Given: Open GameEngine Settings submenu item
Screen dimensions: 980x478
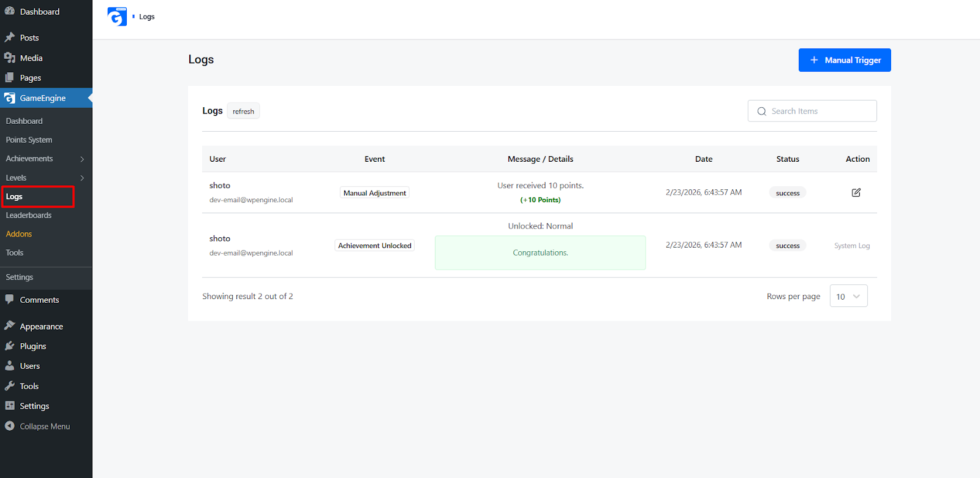Looking at the screenshot, I should coord(20,277).
